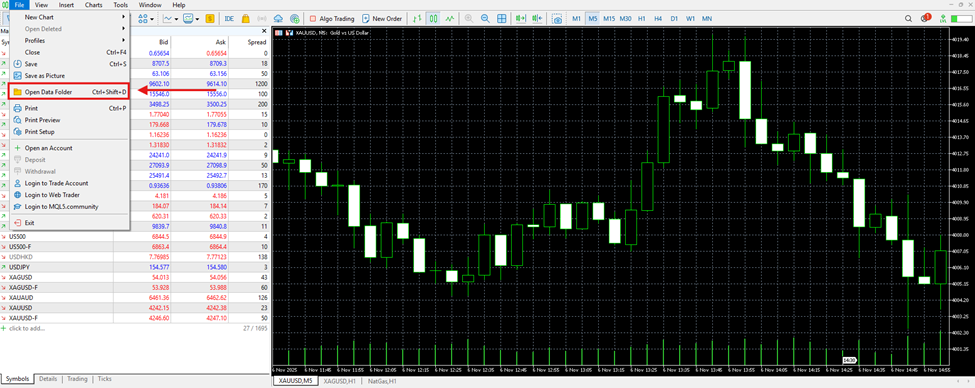Select the M15 timeframe
This screenshot has width=975, height=388.
tap(609, 19)
